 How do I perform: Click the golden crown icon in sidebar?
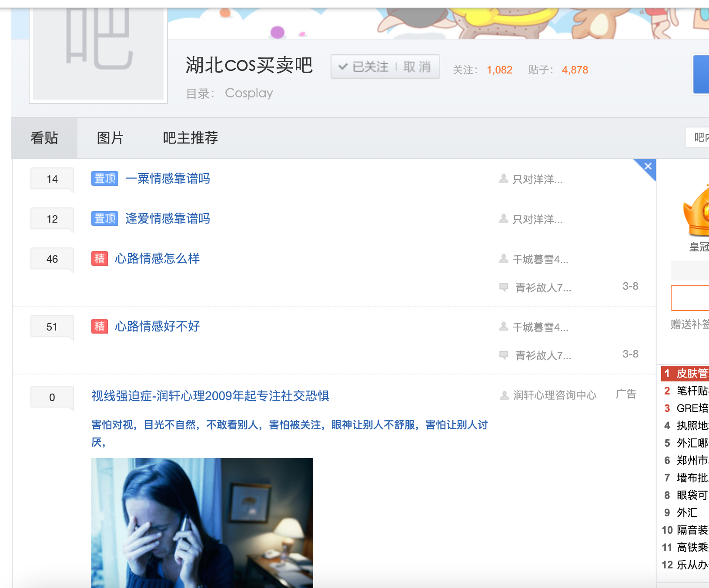(x=697, y=212)
